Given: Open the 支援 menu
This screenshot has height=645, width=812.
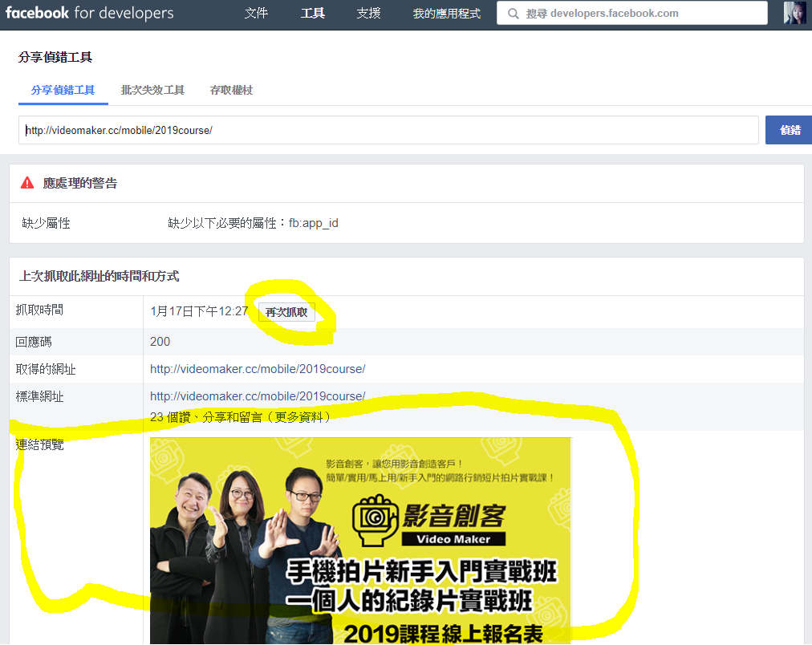Looking at the screenshot, I should [x=369, y=13].
